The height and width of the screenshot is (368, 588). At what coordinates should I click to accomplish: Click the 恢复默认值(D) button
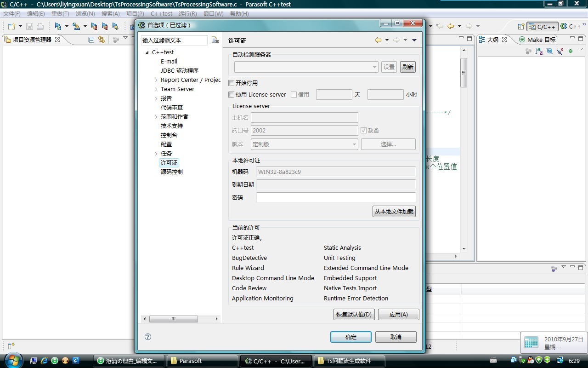354,315
